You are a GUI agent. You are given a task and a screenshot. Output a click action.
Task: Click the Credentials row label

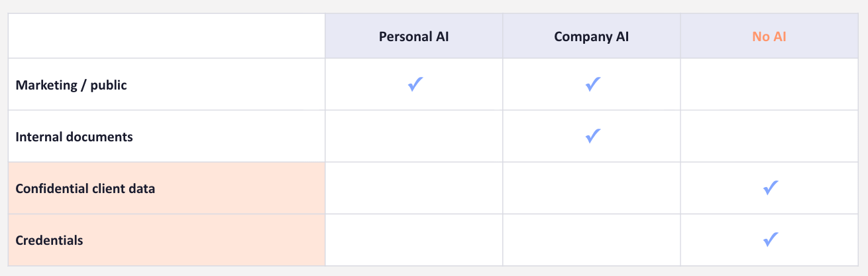[50, 240]
